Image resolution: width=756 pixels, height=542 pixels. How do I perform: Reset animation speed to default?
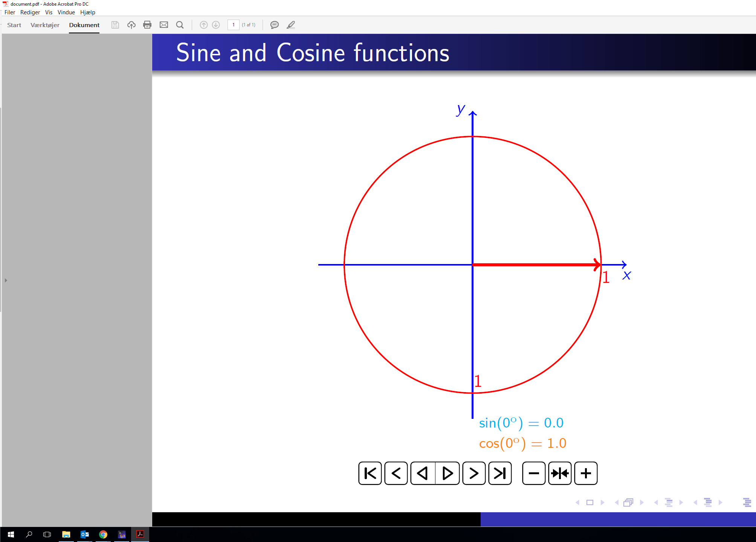tap(560, 473)
